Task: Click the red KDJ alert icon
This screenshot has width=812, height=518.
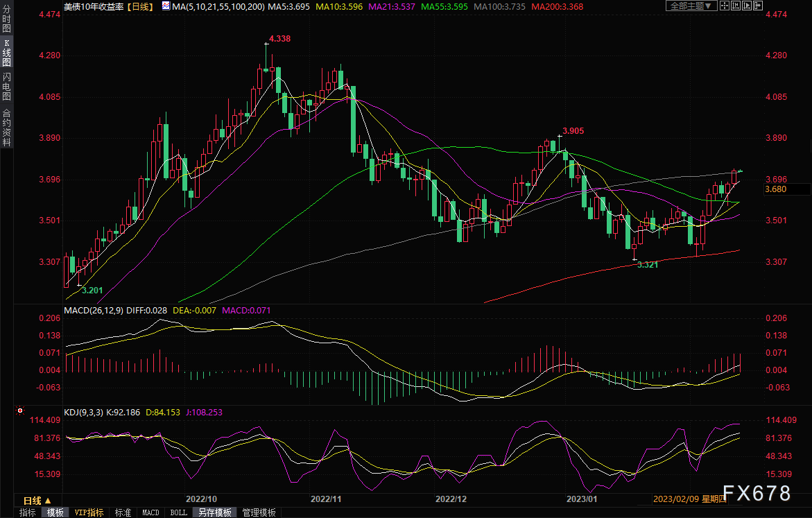Action: (20, 411)
